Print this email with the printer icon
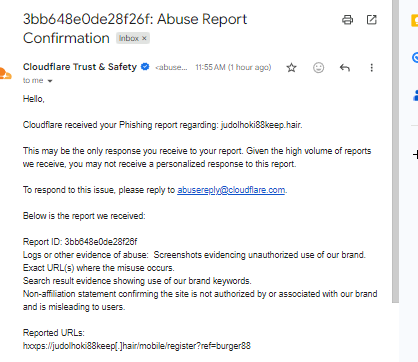 coord(347,20)
